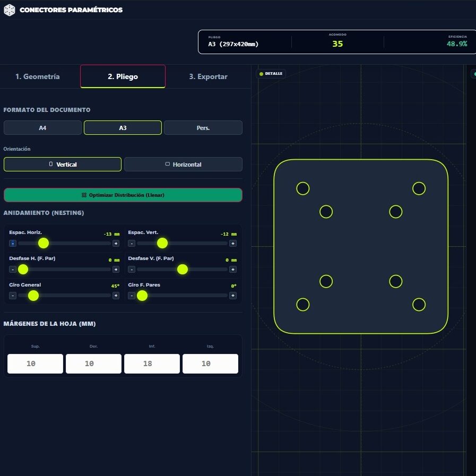The image size is (476, 476).
Task: Click the Desfase V. slider handle
Action: click(183, 269)
